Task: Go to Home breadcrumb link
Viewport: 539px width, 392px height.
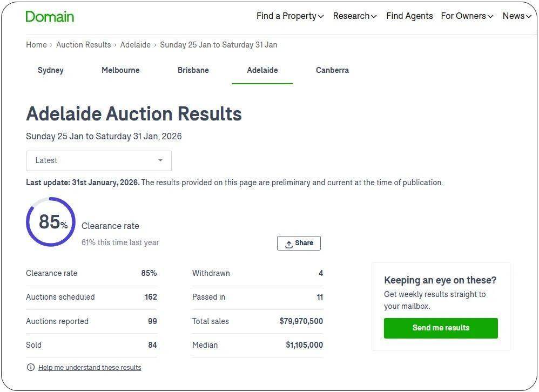Action: click(36, 45)
